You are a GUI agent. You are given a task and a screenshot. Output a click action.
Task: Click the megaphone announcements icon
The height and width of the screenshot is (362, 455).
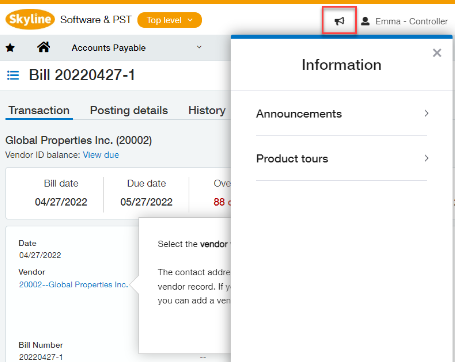(x=339, y=21)
